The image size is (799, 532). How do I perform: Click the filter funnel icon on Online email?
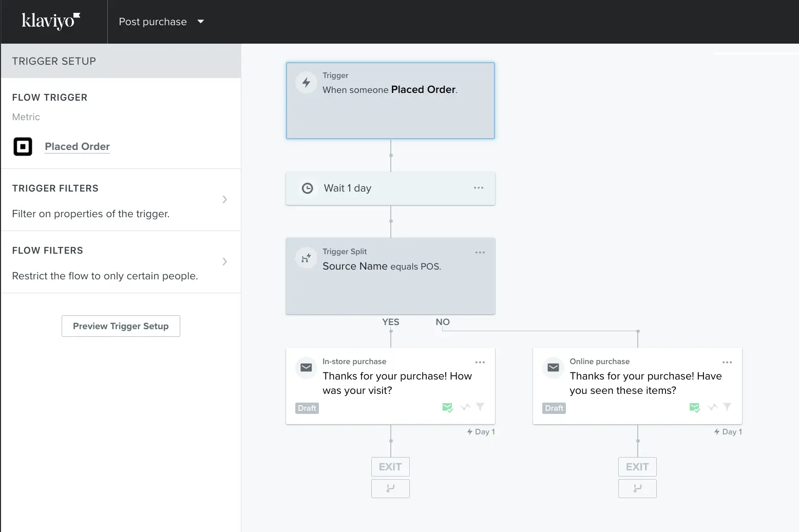(727, 407)
